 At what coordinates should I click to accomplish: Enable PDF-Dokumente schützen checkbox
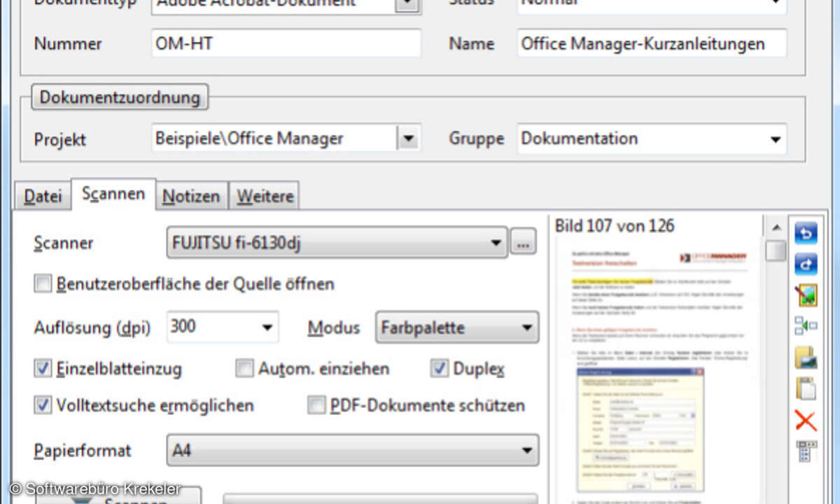[x=317, y=405]
